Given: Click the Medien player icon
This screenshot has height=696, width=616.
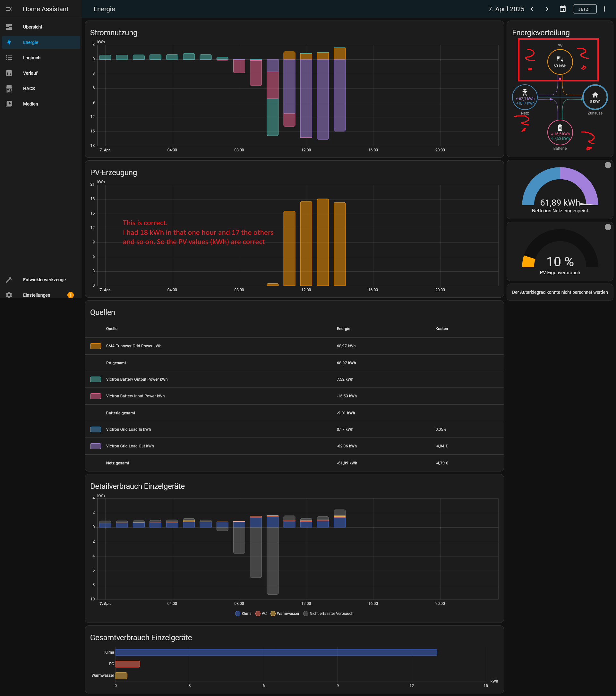Looking at the screenshot, I should point(9,104).
